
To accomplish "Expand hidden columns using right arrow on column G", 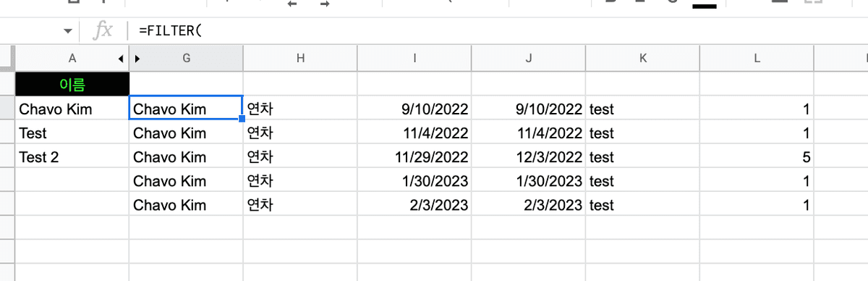I will pos(137,58).
